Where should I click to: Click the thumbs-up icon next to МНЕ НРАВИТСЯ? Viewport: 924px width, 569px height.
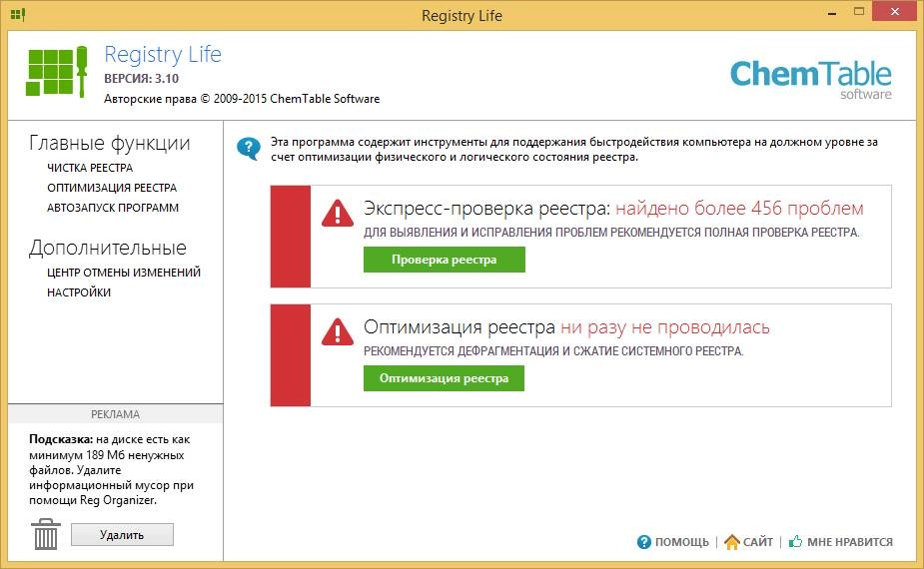click(x=795, y=541)
